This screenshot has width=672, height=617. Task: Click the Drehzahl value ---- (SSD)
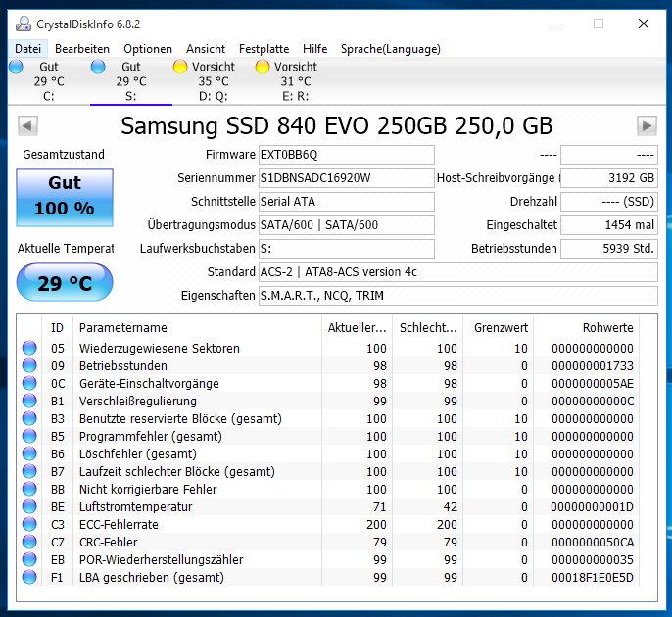[609, 202]
